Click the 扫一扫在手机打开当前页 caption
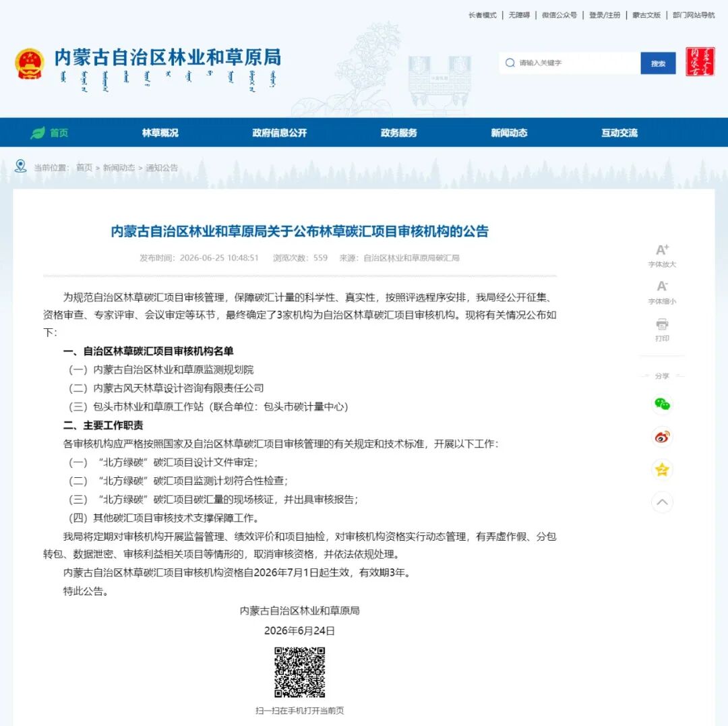The image size is (728, 726). [x=299, y=710]
